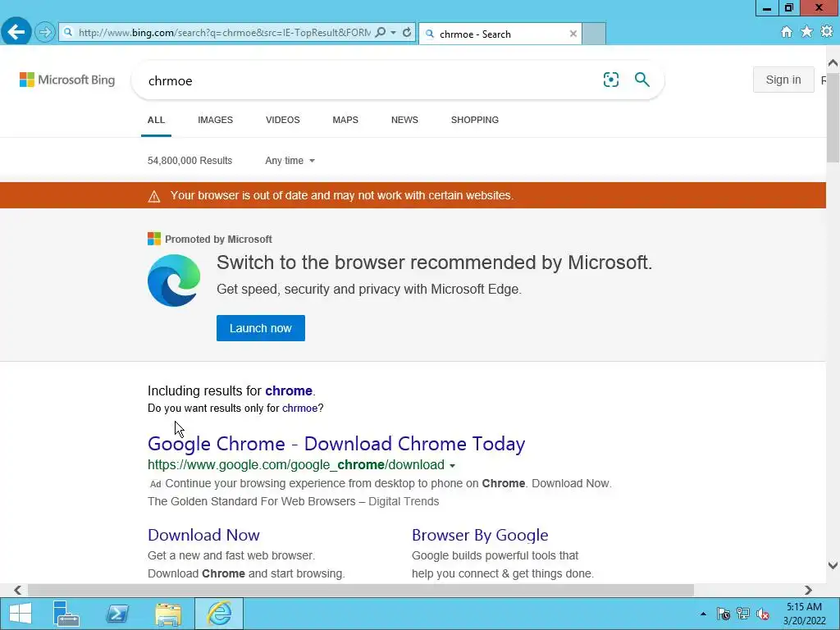Expand the arrow beside the google.com ad URL
The image size is (840, 630).
click(x=453, y=466)
